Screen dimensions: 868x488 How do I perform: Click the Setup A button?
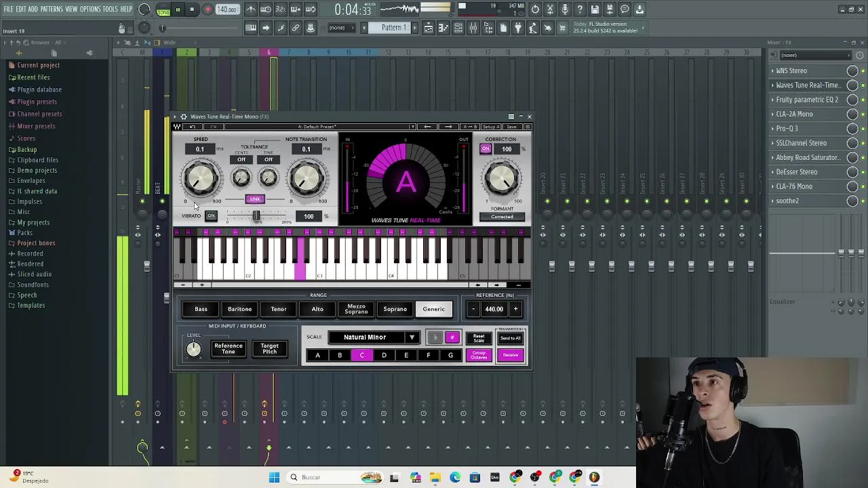[x=490, y=127]
